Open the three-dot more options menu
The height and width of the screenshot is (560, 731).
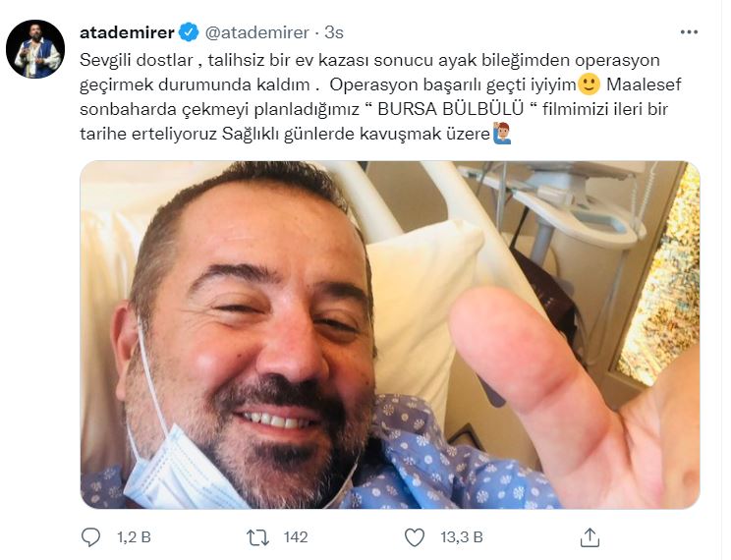(x=689, y=32)
